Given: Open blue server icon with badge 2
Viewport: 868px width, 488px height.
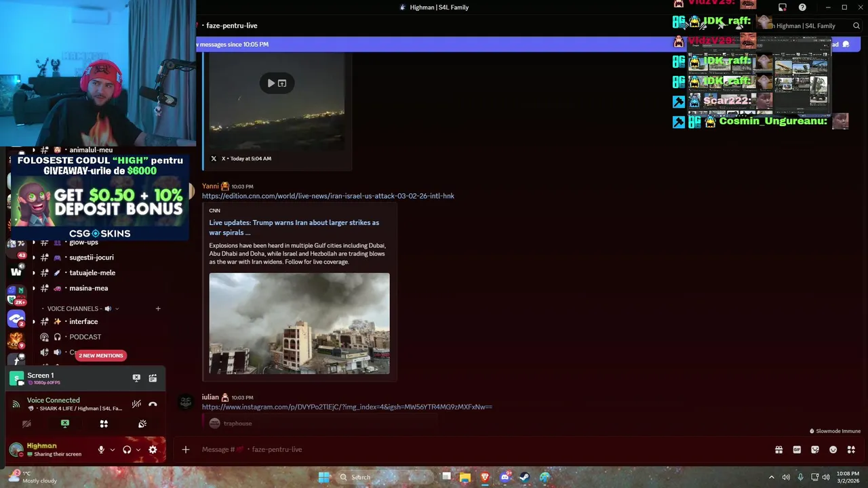Looking at the screenshot, I should (16, 319).
